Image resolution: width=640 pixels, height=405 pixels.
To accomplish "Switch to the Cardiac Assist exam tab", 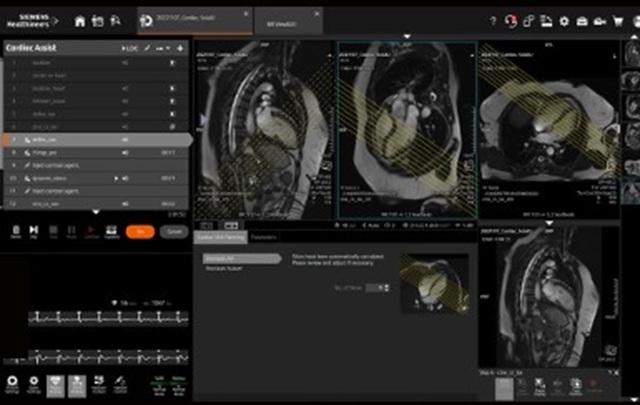I will pyautogui.click(x=195, y=20).
